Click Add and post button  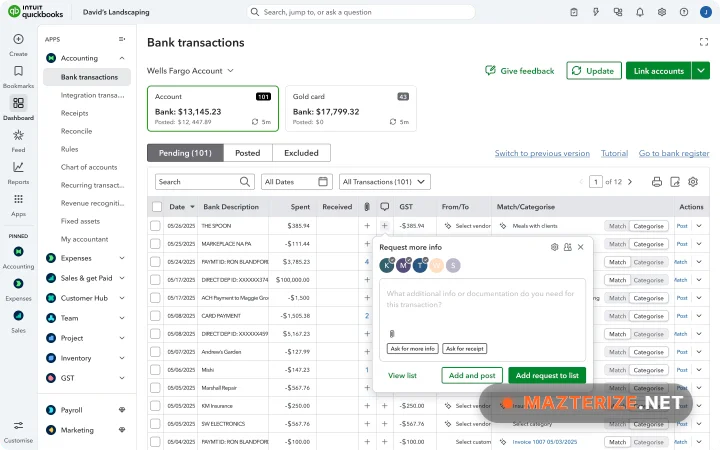click(x=472, y=375)
